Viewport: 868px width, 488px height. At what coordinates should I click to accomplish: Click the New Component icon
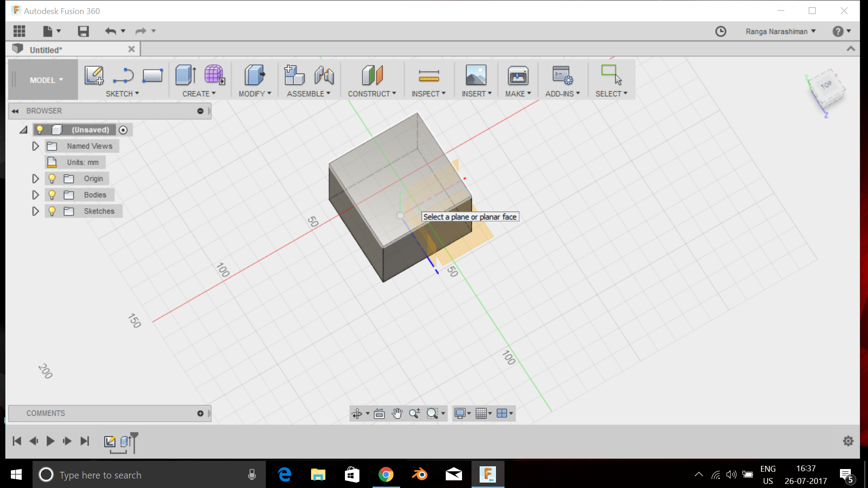pyautogui.click(x=294, y=75)
